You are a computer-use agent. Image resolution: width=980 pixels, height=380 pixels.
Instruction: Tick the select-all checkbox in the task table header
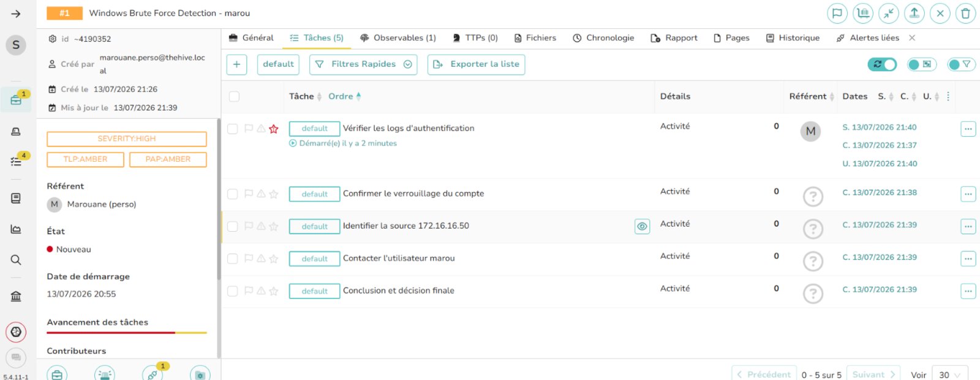click(x=234, y=96)
